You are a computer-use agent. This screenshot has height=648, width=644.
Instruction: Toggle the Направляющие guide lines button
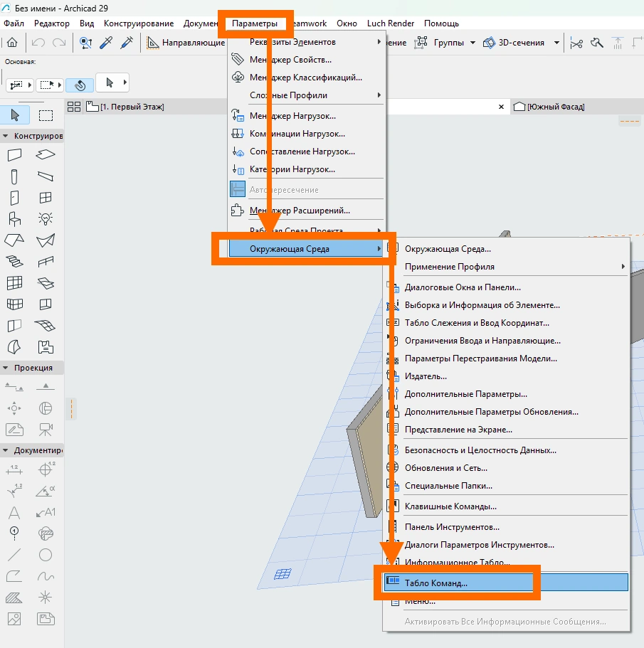click(186, 42)
